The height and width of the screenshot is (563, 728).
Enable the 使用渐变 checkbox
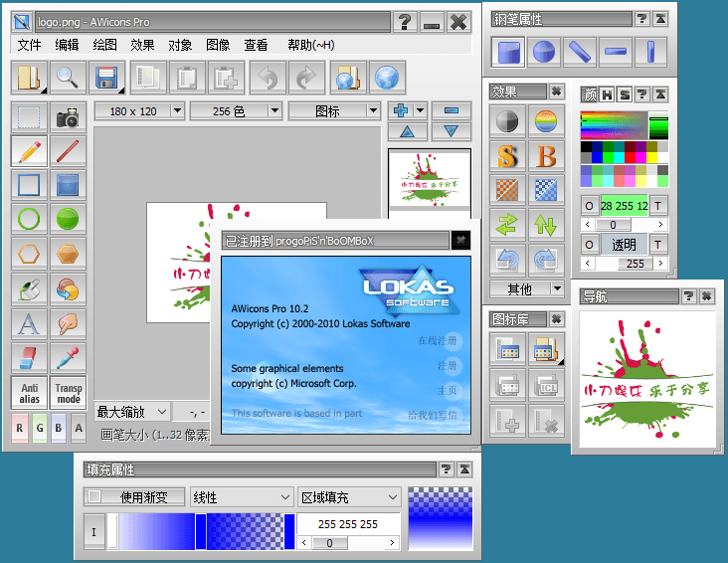94,496
